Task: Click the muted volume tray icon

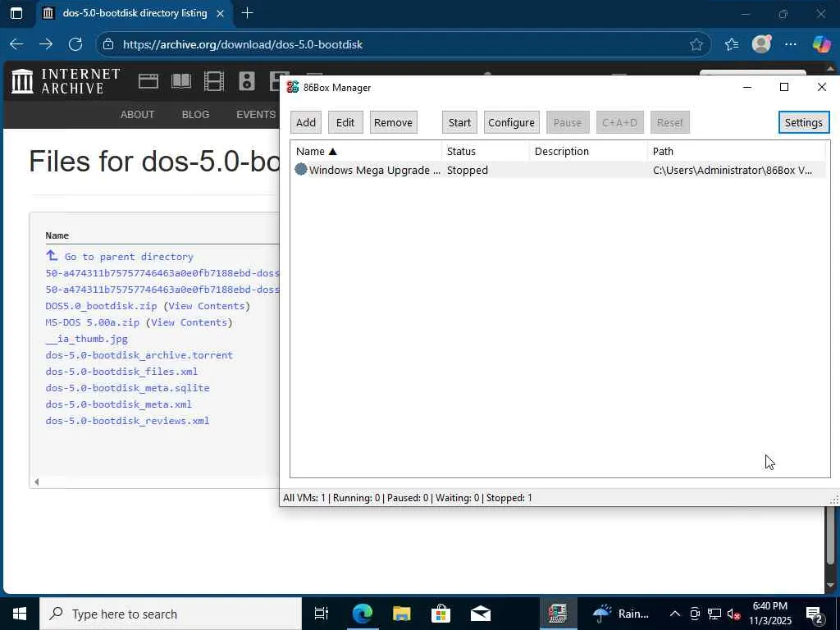Action: tap(734, 614)
